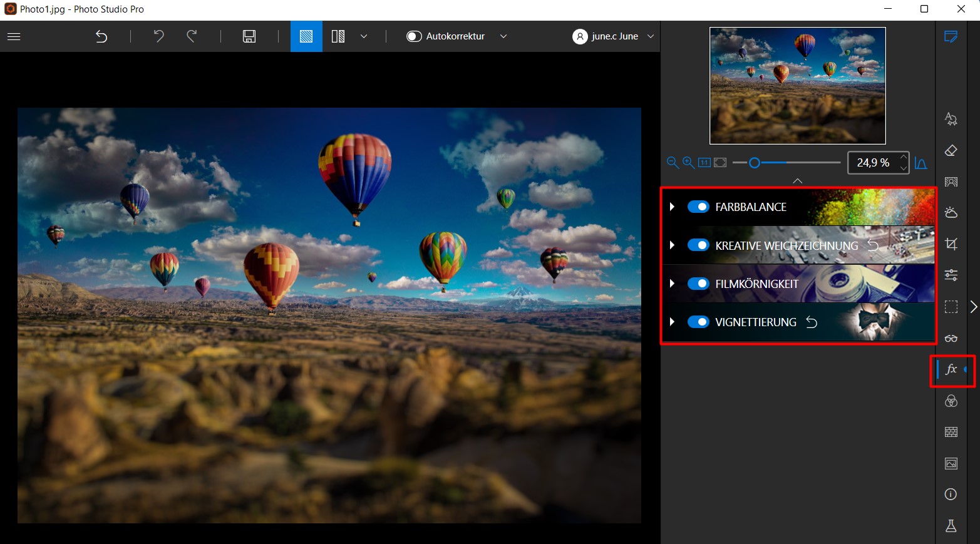Viewport: 980px width, 544px height.
Task: Open the overlapping color circles filter tool
Action: (951, 401)
